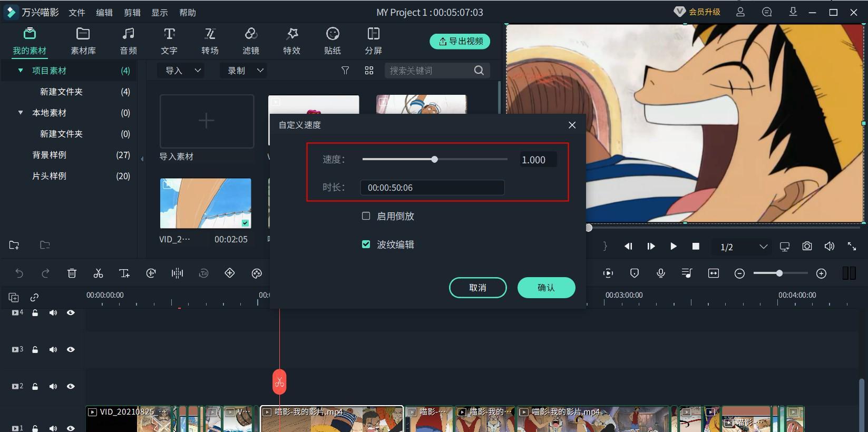Click the marker shield icon
Viewport: 868px width, 432px height.
[635, 273]
